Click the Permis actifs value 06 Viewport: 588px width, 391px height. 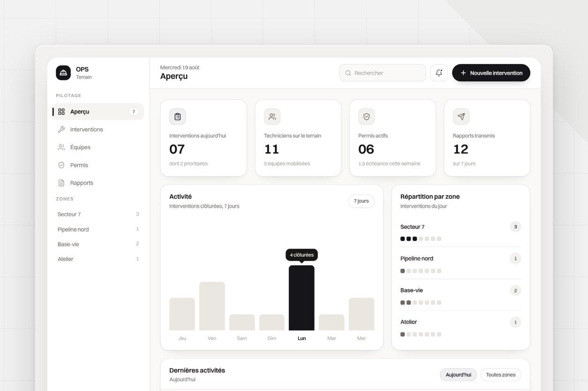[366, 149]
